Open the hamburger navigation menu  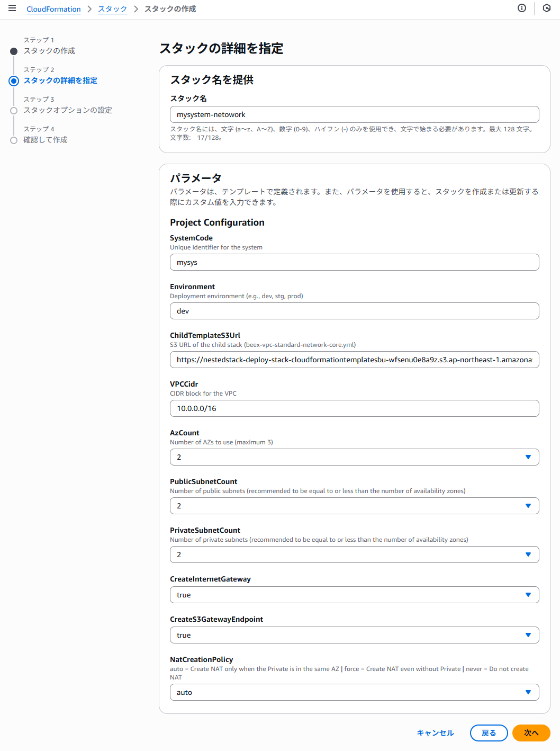click(12, 8)
